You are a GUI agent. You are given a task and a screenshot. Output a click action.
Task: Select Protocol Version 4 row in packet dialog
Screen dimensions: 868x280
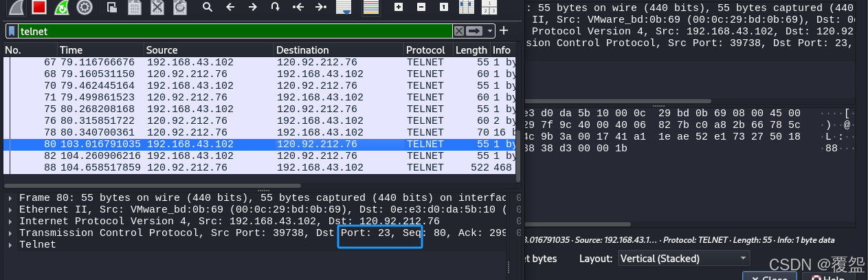[x=689, y=31]
